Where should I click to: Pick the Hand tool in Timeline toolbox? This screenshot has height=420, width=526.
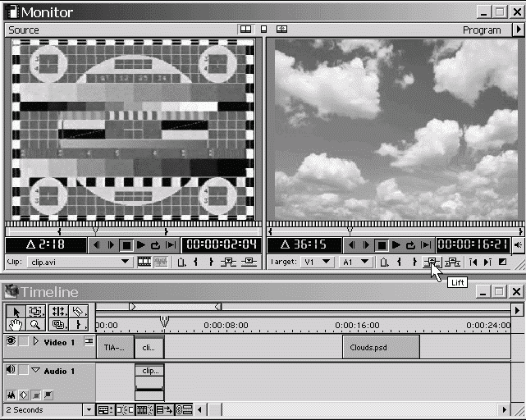tap(15, 326)
